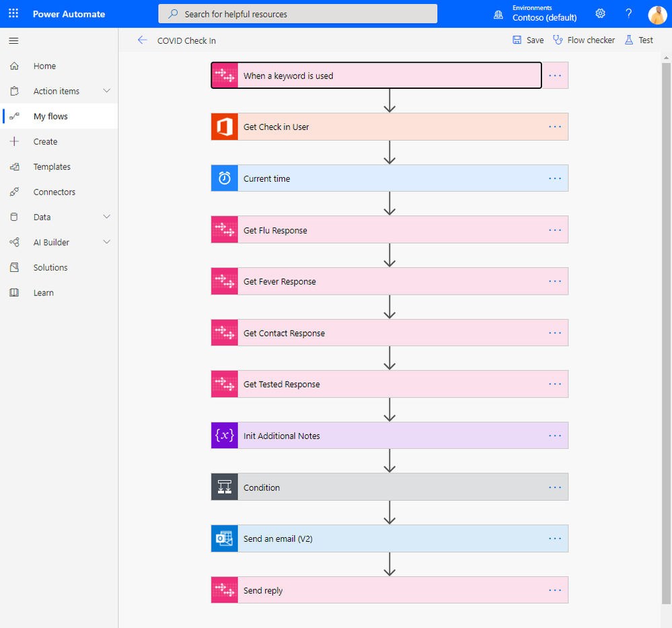
Task: Click the Environments icon in header
Action: [498, 15]
